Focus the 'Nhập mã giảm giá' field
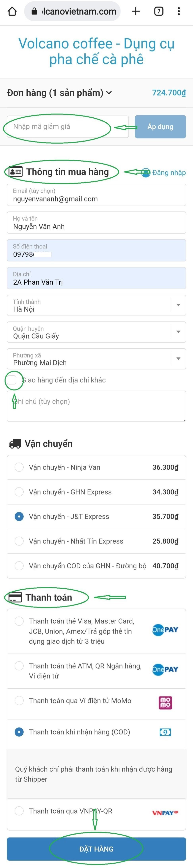 (67, 127)
